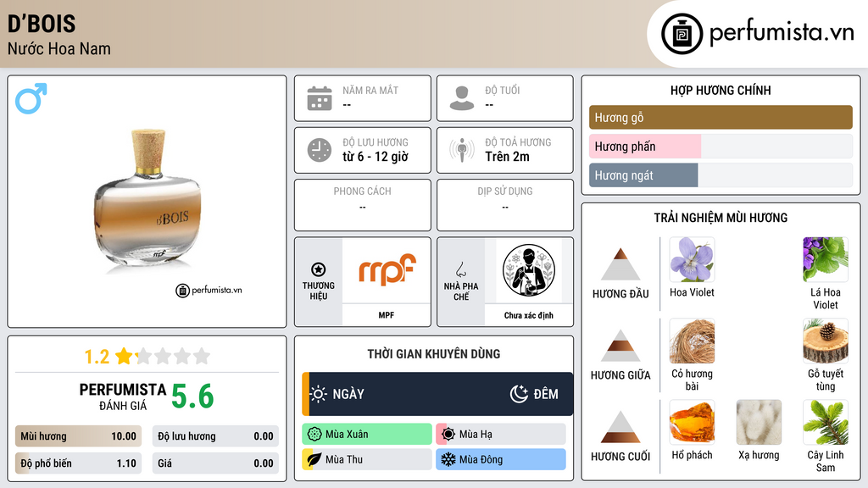Click the 5.6 Perfumista score

[x=192, y=396]
